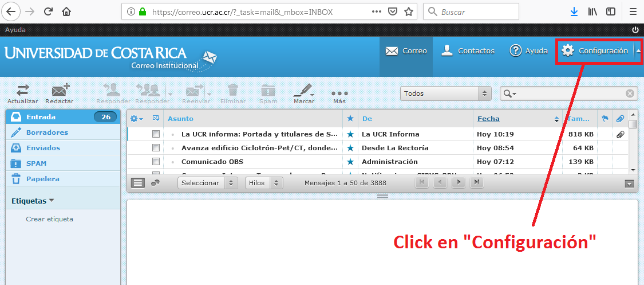Click the select-all icon in list header
Viewport: 644px width, 285px height.
[x=156, y=119]
